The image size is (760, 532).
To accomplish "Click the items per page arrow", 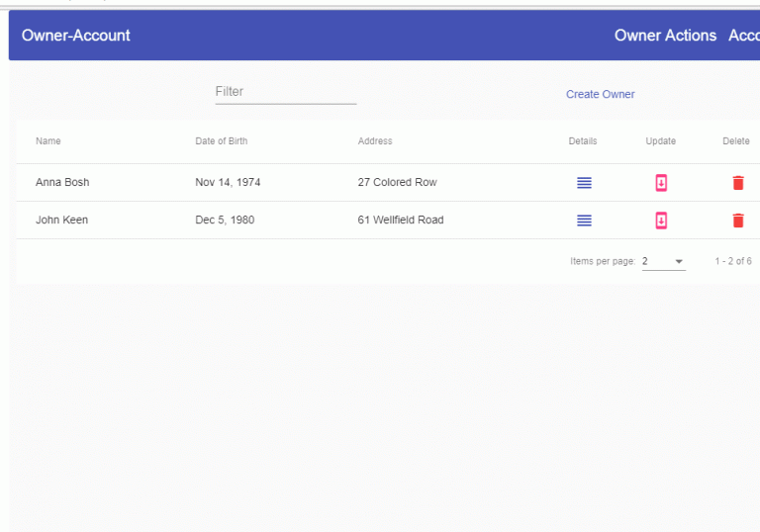I will tap(679, 262).
